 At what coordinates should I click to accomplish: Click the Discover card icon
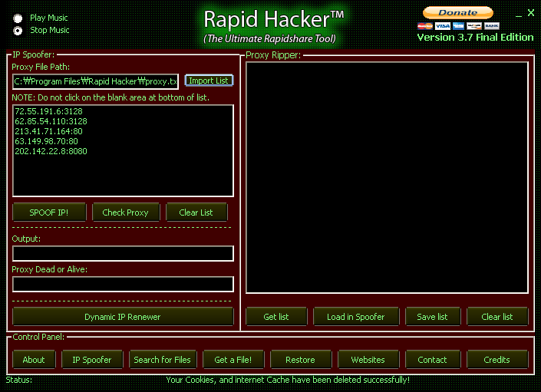pyautogui.click(x=474, y=26)
